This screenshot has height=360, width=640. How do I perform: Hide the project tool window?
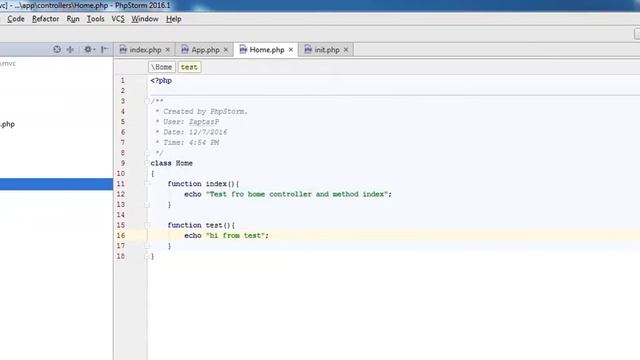[x=104, y=49]
